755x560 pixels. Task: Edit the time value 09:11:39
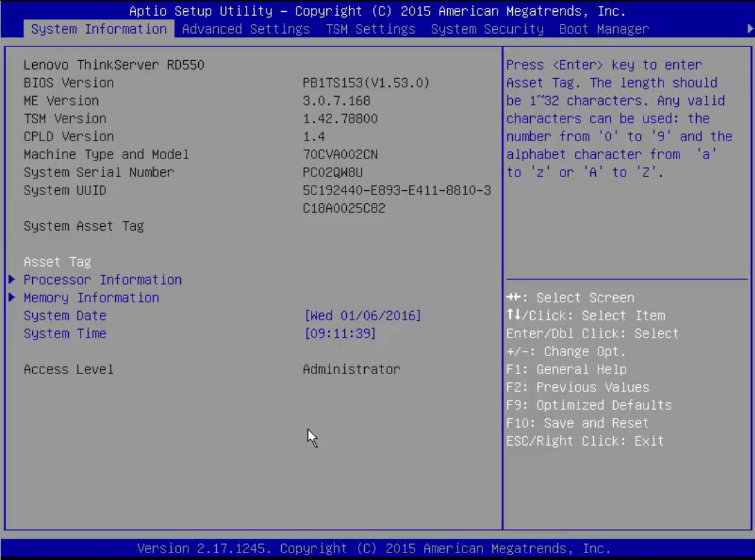(x=339, y=333)
